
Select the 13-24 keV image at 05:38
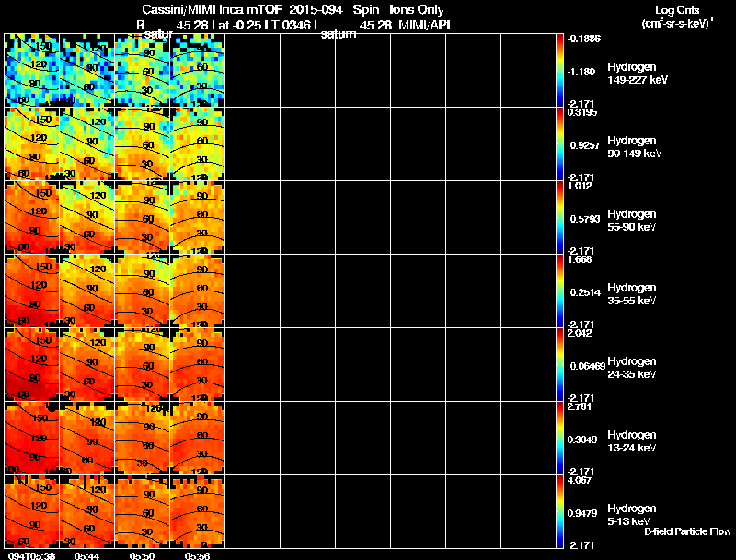pos(32,439)
